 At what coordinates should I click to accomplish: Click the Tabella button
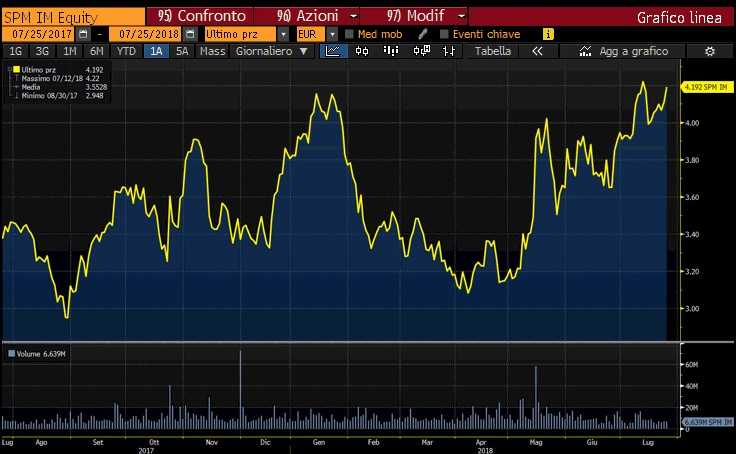492,50
